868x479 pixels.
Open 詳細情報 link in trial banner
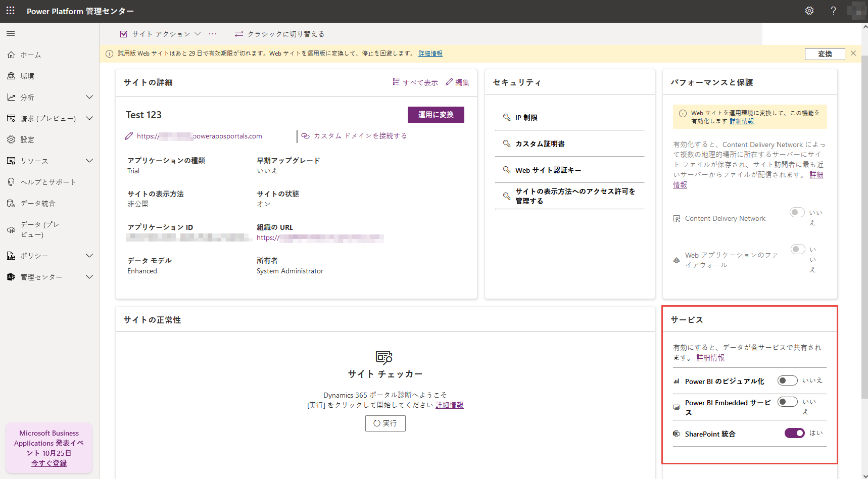tap(430, 54)
